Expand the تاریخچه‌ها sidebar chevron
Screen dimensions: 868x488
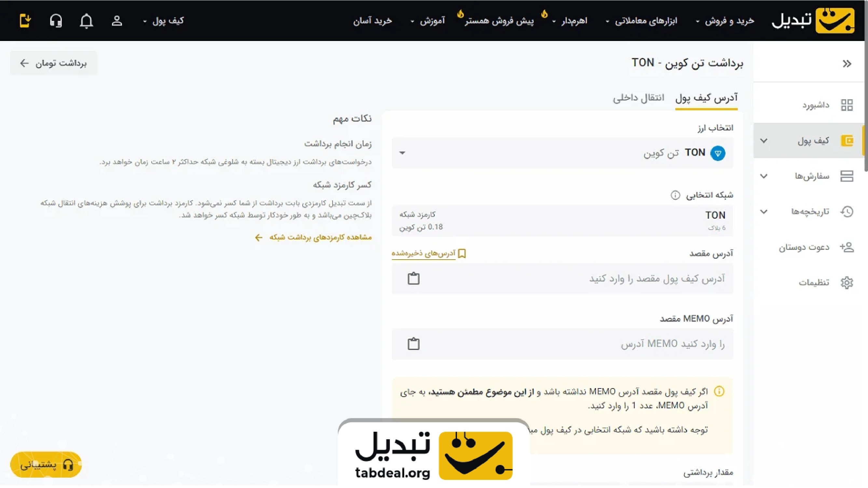(x=764, y=211)
